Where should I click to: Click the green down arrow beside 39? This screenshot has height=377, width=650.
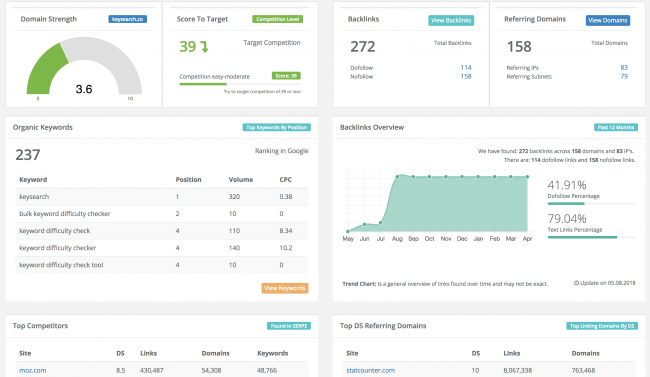tap(204, 46)
